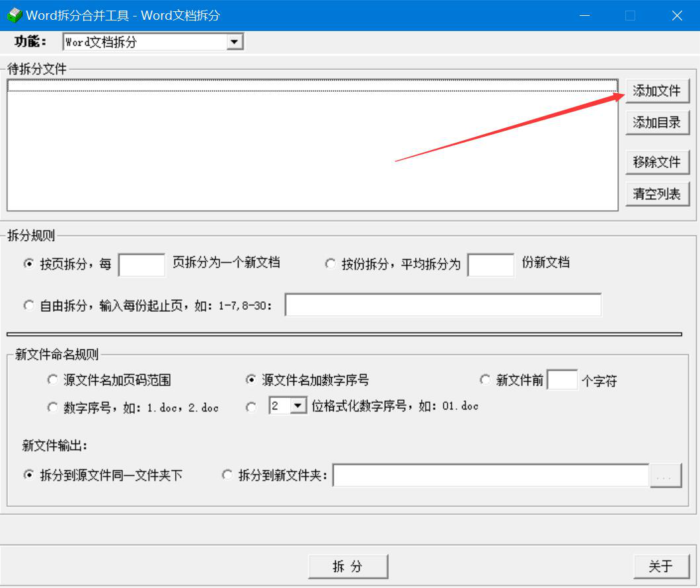The height and width of the screenshot is (588, 700).
Task: Click the 拆 分 button to start splitting
Action: click(348, 567)
